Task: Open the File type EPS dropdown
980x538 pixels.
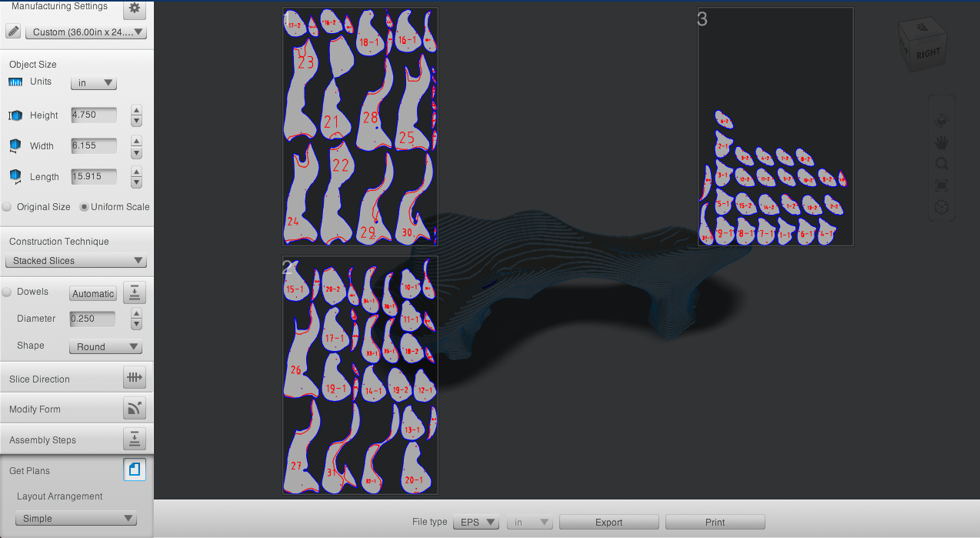Action: (x=476, y=522)
